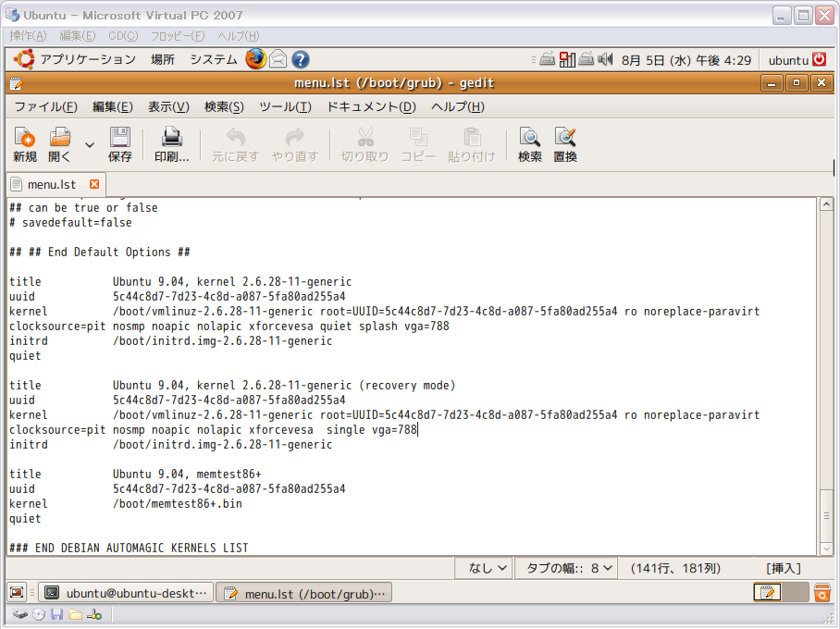Open the Virtual PC フロッピー menu
The height and width of the screenshot is (629, 840).
178,35
